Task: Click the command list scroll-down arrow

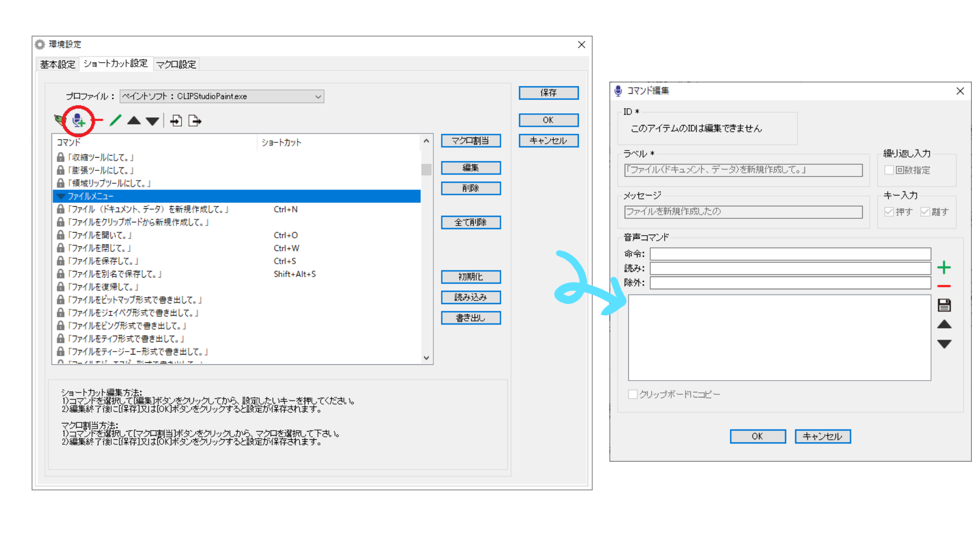Action: click(x=426, y=358)
